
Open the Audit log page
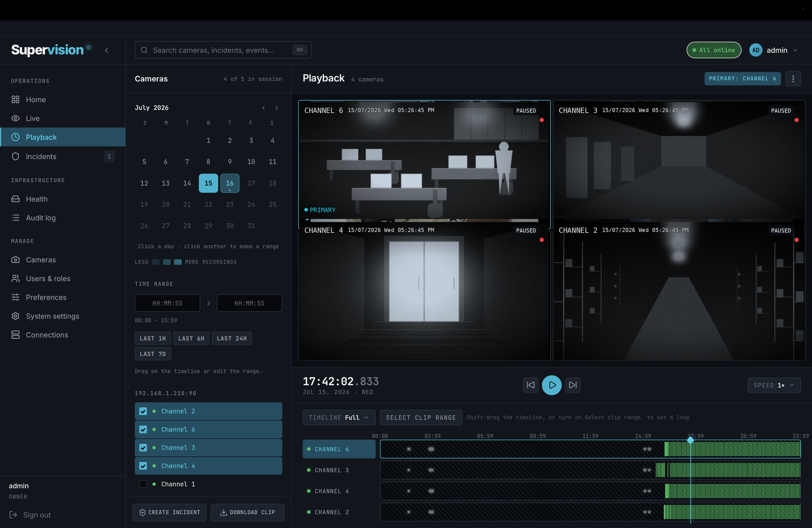[63, 218]
